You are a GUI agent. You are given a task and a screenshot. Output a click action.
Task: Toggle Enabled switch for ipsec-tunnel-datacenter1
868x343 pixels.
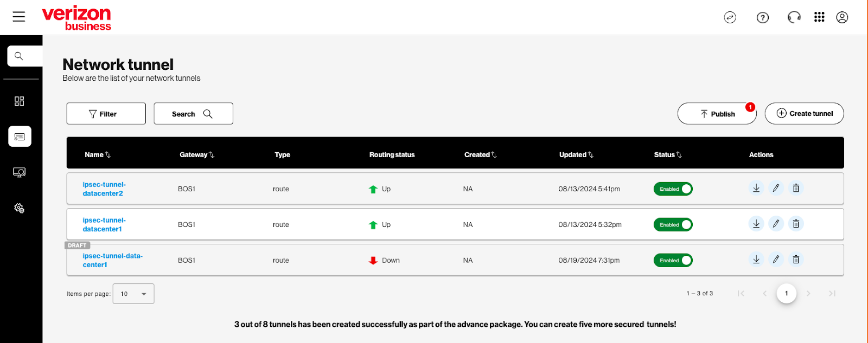tap(673, 225)
